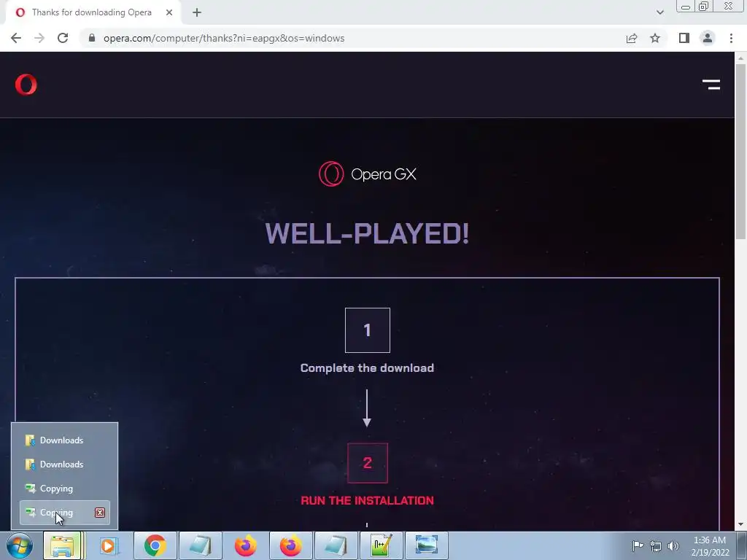747x560 pixels.
Task: Minimize the Chrome window
Action: point(686,7)
